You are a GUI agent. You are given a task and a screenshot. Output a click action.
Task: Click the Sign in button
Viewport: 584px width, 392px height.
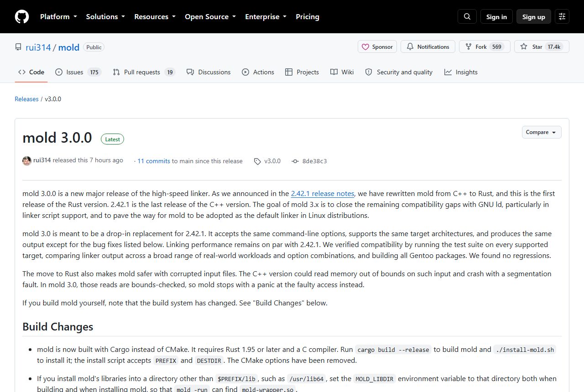(x=496, y=17)
